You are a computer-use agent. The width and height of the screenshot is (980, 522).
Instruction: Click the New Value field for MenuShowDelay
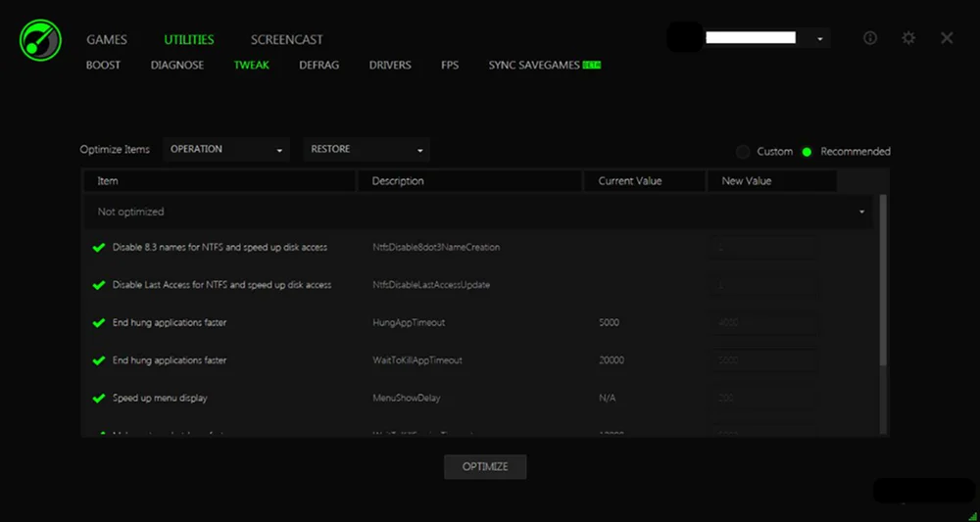tap(762, 399)
